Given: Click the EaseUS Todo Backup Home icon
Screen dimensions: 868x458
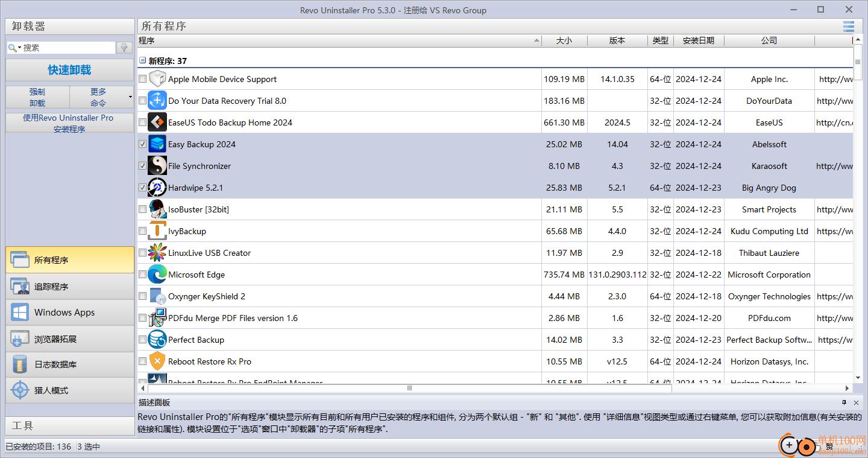Looking at the screenshot, I should (157, 122).
